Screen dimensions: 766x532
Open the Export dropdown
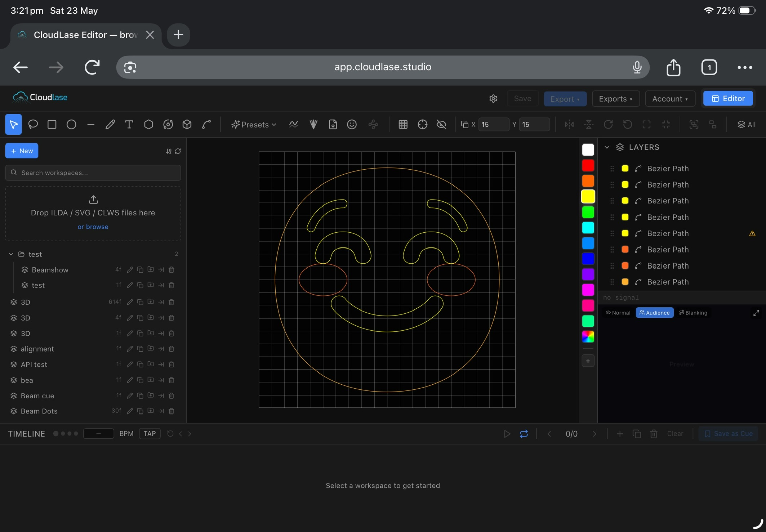pos(565,99)
